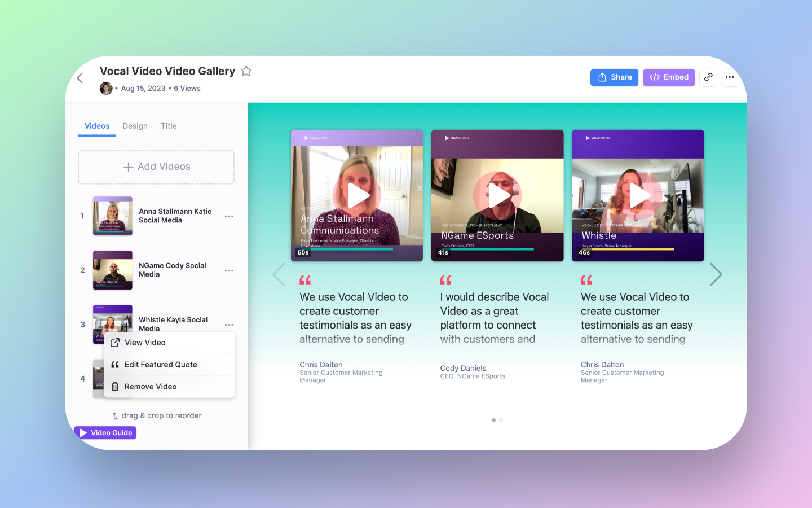Click the Anna Stallmann Katie Social Media title
Screen dimensions: 812x508
point(175,216)
